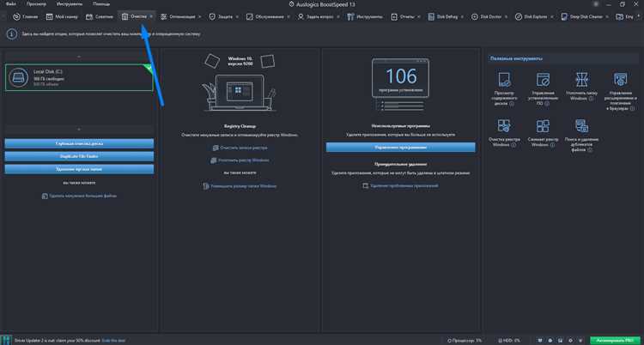644x345 pixels.
Task: Close the Disk Doctor tab
Action: tap(507, 17)
